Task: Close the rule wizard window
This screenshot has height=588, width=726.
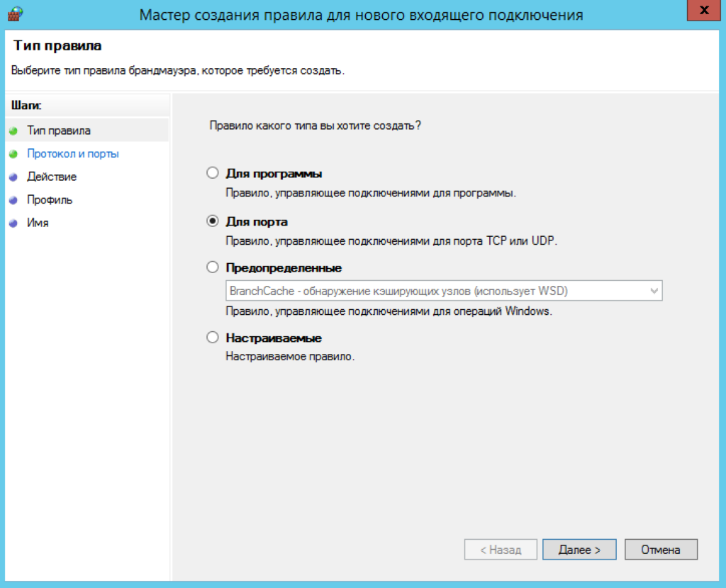Action: click(x=703, y=10)
